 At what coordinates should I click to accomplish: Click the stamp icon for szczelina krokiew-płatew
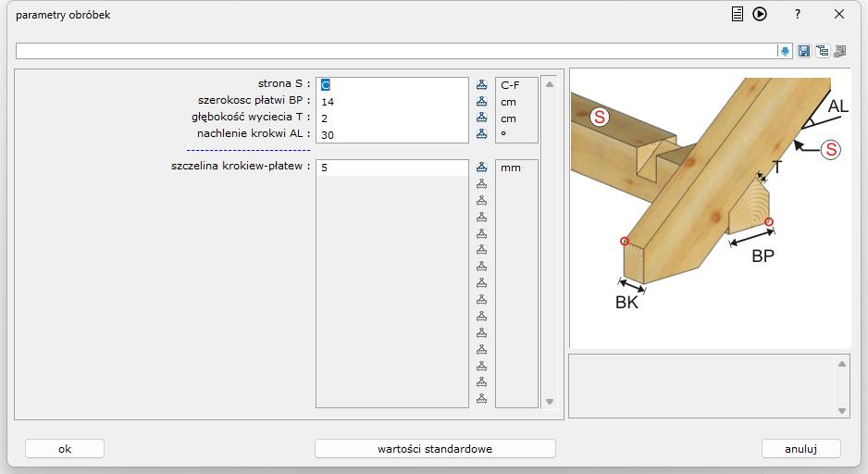click(481, 168)
